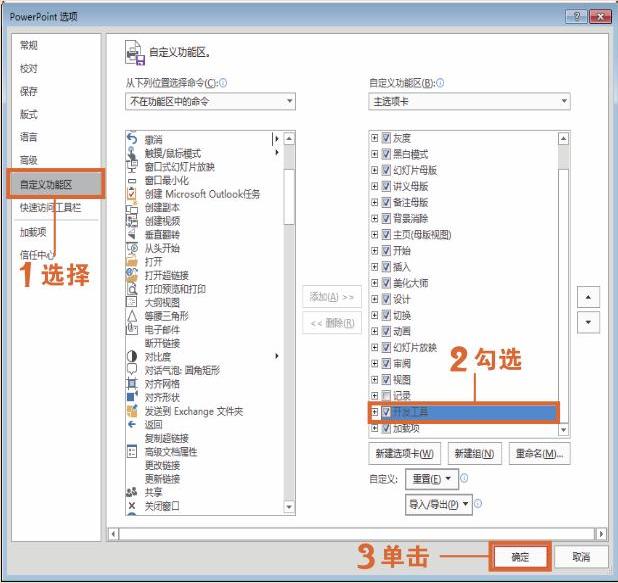This screenshot has height=583, width=618.
Task: Switch to the 保存 category
Action: [29, 91]
